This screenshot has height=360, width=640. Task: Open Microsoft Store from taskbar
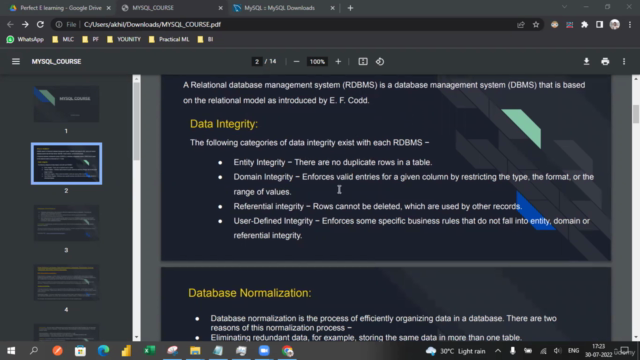point(80,351)
